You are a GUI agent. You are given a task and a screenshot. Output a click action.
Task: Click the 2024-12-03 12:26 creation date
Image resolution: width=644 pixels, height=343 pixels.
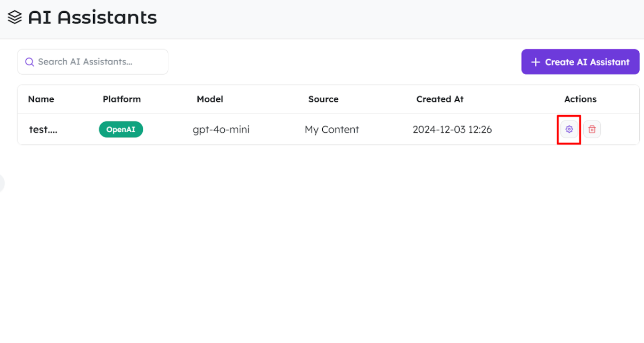click(x=452, y=129)
